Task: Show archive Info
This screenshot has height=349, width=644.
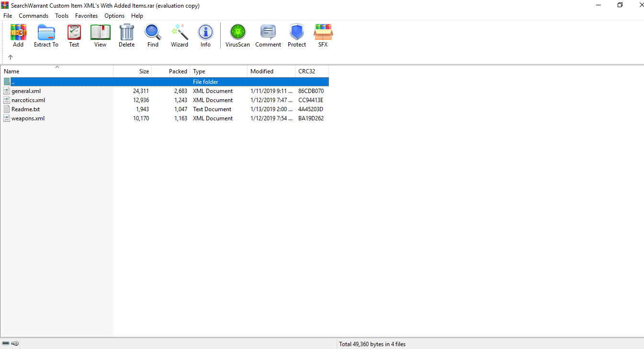Action: pyautogui.click(x=205, y=35)
